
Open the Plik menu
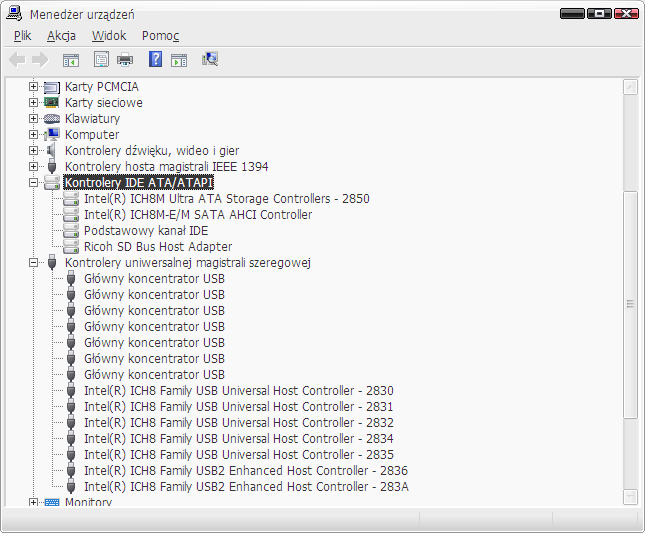(x=23, y=36)
